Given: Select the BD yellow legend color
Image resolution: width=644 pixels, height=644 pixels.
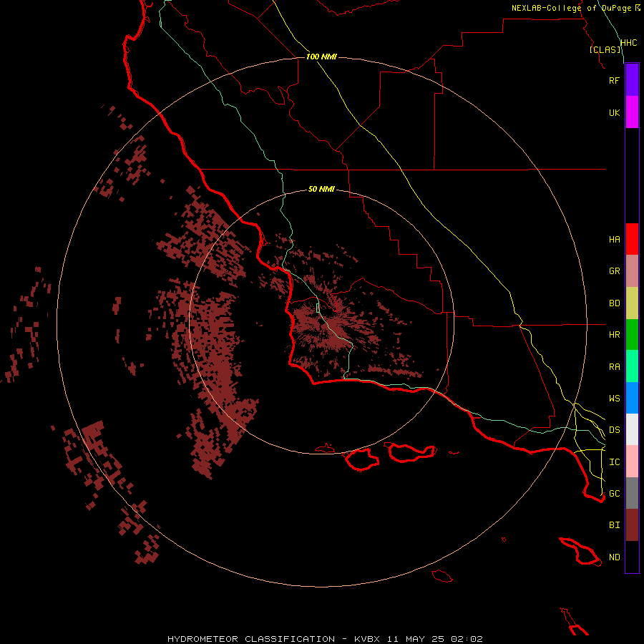Looking at the screenshot, I should click(x=632, y=303).
